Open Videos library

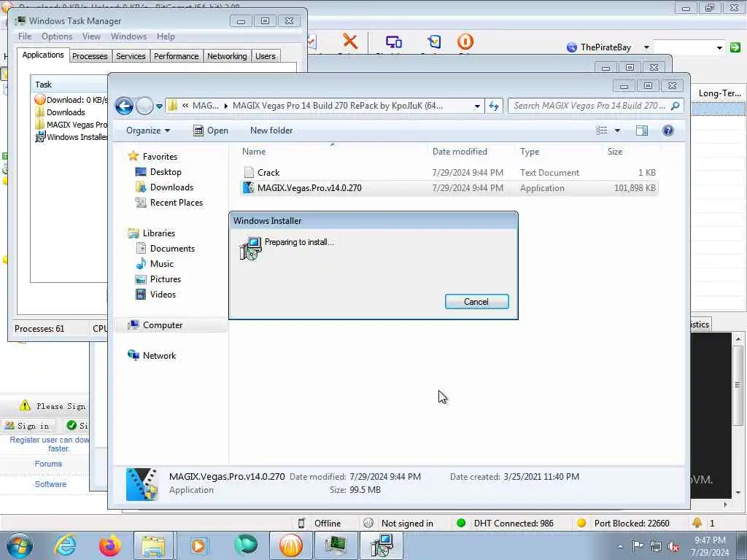[x=163, y=295]
